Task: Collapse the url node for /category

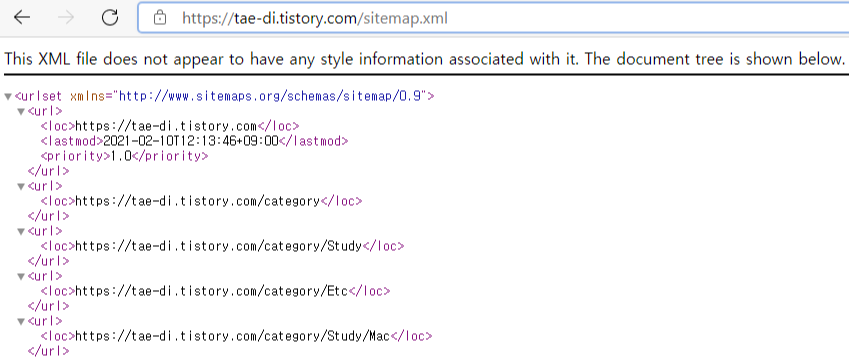Action: click(21, 186)
